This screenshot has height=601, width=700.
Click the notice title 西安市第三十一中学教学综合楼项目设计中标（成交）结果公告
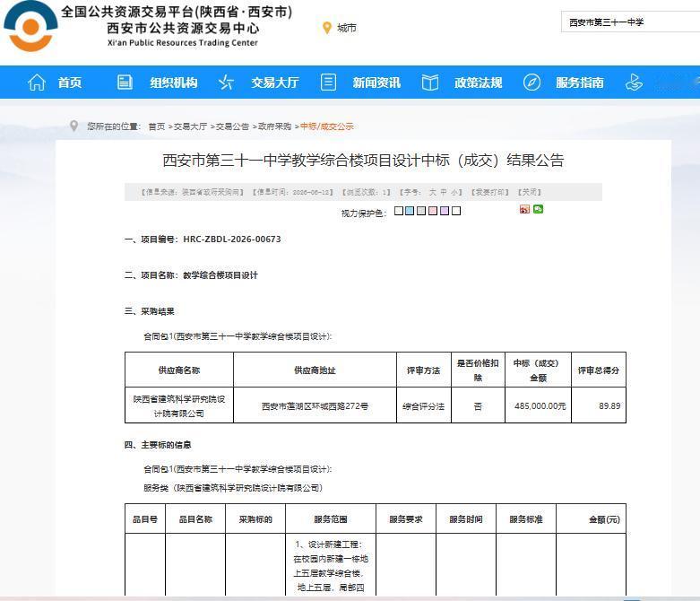[363, 160]
